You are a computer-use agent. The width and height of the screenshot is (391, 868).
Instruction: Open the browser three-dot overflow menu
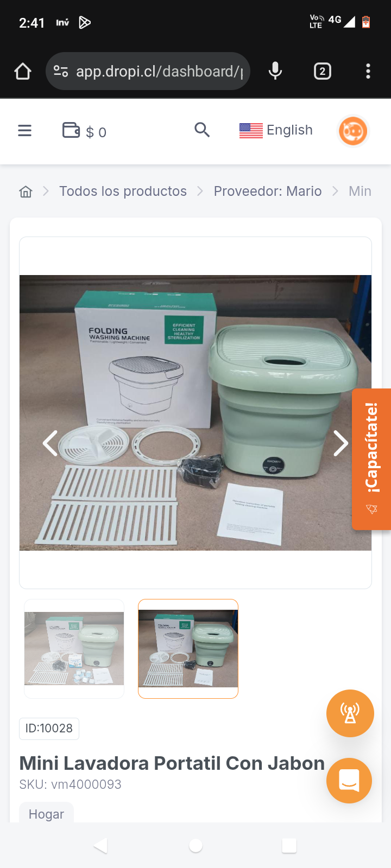(x=368, y=71)
